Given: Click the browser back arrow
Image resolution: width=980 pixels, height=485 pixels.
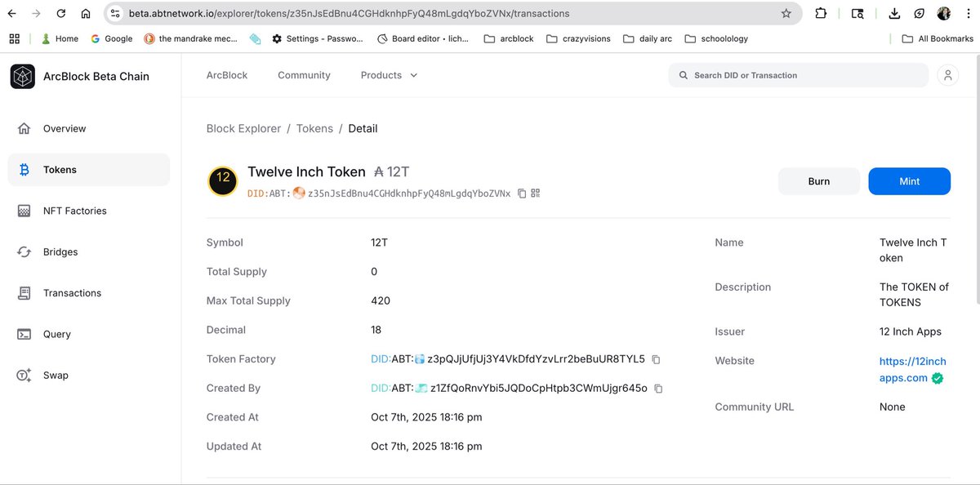Looking at the screenshot, I should (13, 14).
